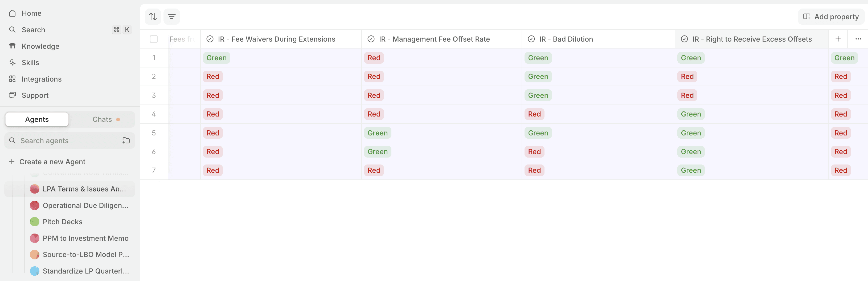868x281 pixels.
Task: Click the Add property button
Action: [x=831, y=16]
